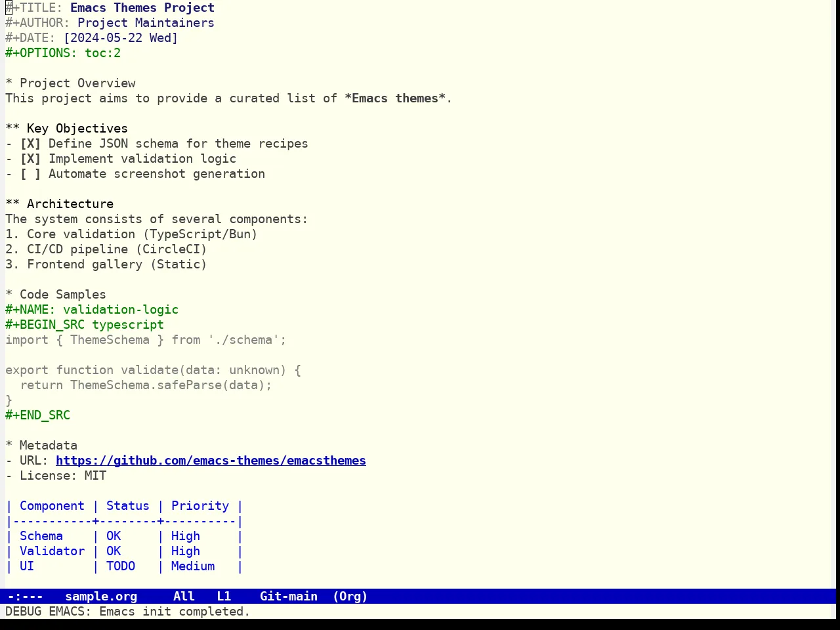Viewport: 840px width, 630px height.
Task: Click the 'Status' table header cell
Action: [x=128, y=506]
